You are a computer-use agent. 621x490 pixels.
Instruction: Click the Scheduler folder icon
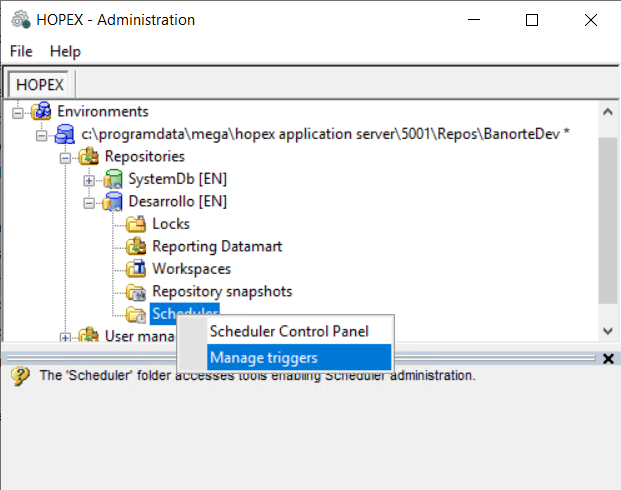click(x=136, y=315)
